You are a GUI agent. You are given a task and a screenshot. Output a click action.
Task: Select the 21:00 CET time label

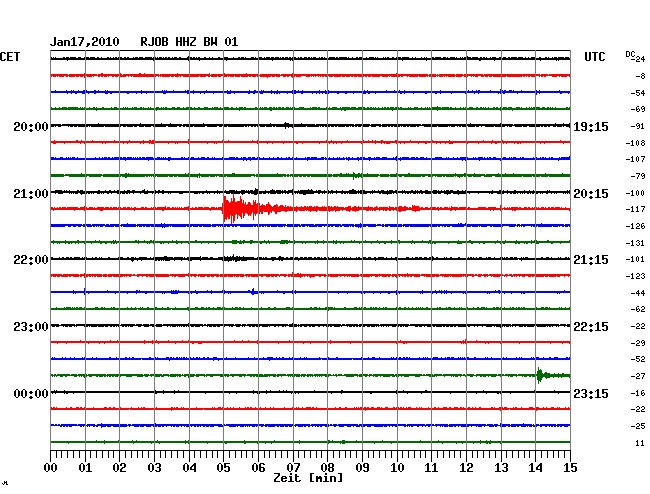point(31,194)
